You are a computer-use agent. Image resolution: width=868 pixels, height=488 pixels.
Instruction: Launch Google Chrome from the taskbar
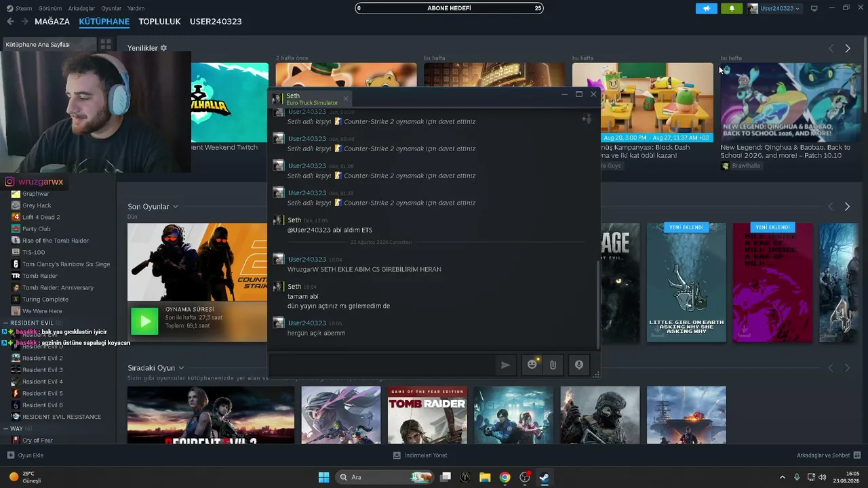pyautogui.click(x=505, y=477)
